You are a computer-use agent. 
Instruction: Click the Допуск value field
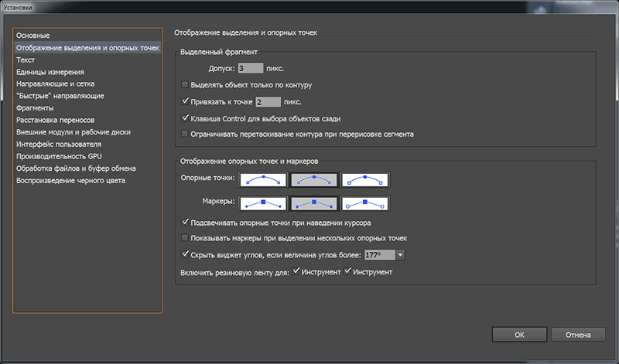251,69
